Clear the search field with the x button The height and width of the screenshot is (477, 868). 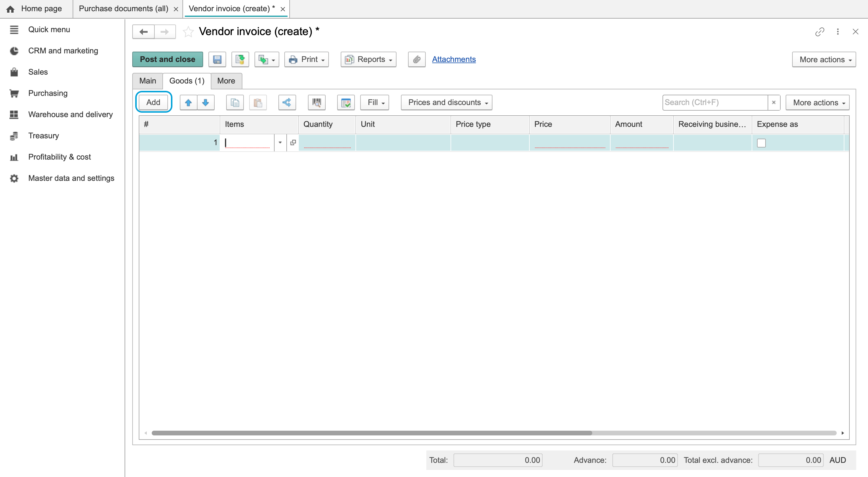click(x=774, y=102)
